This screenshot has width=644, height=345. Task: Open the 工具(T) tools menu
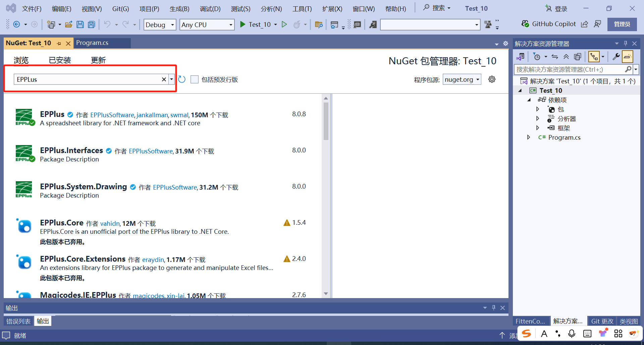pyautogui.click(x=302, y=9)
